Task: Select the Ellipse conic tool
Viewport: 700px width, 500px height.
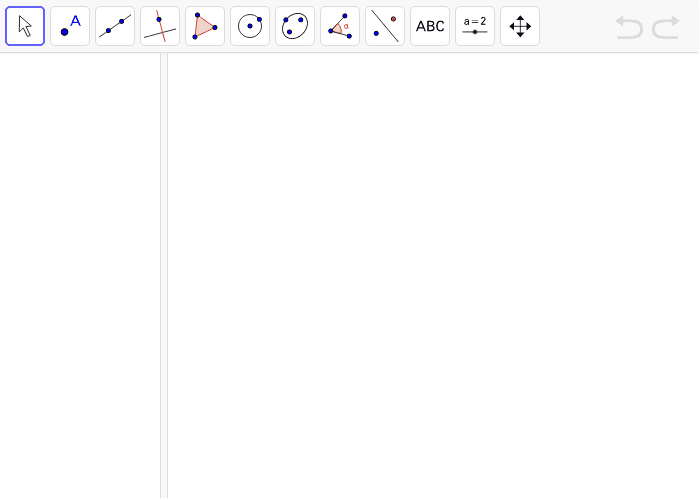Action: [295, 26]
